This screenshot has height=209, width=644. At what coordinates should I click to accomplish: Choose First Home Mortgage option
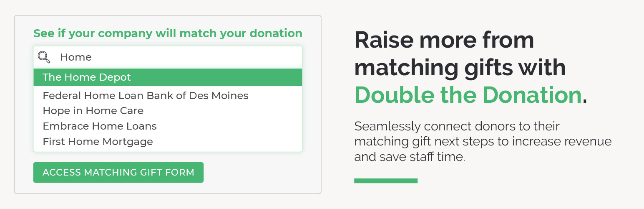[98, 142]
